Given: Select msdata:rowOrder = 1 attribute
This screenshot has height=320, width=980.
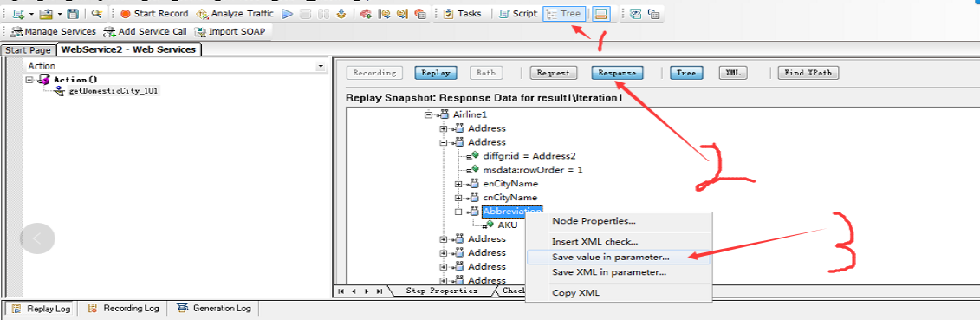Looking at the screenshot, I should (x=533, y=170).
